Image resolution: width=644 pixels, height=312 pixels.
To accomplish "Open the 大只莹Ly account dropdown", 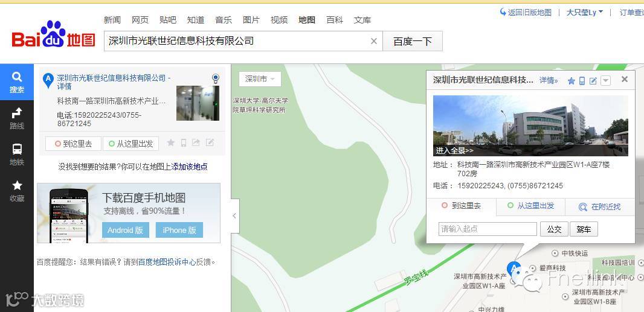I will pos(584,12).
